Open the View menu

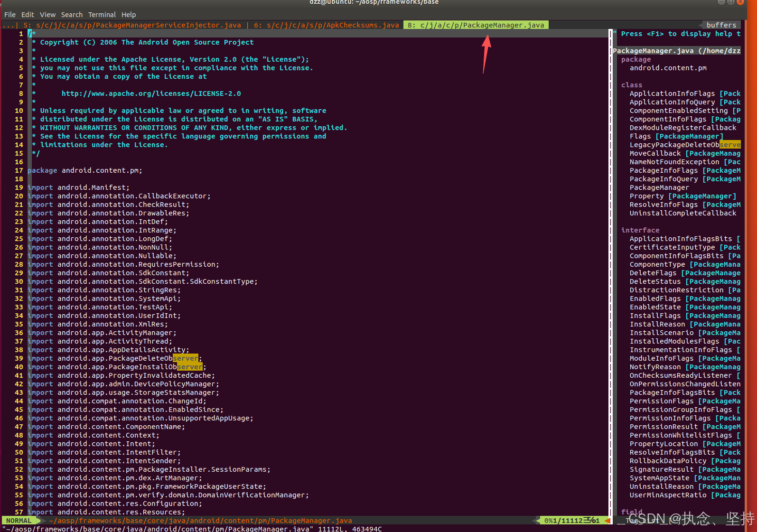[x=47, y=15]
